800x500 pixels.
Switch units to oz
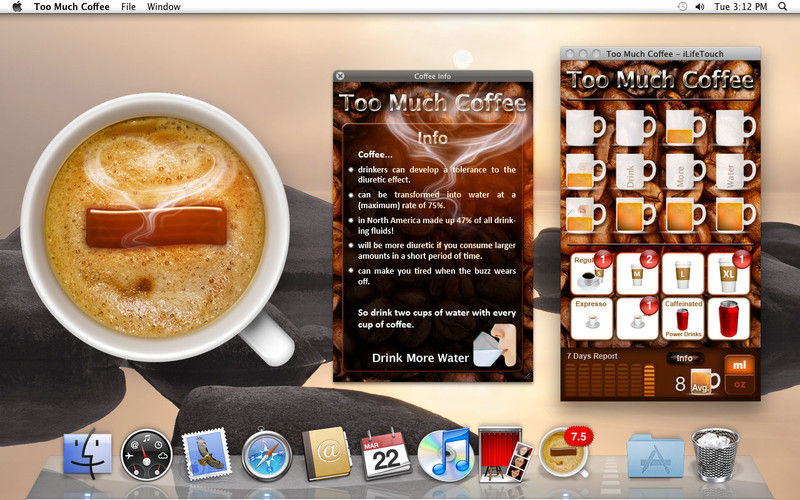click(739, 385)
